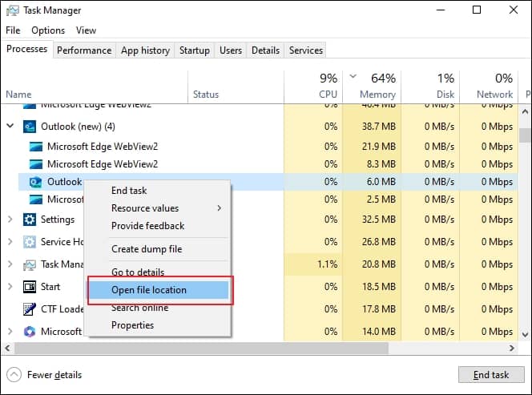Screen dimensions: 532x395
Task: Click Fewer details link
Action: click(54, 375)
